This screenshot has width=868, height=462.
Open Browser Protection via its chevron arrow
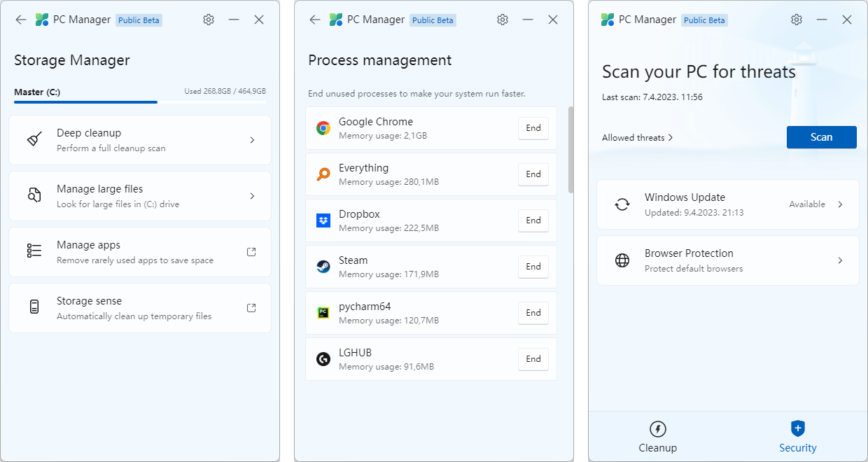(x=840, y=260)
